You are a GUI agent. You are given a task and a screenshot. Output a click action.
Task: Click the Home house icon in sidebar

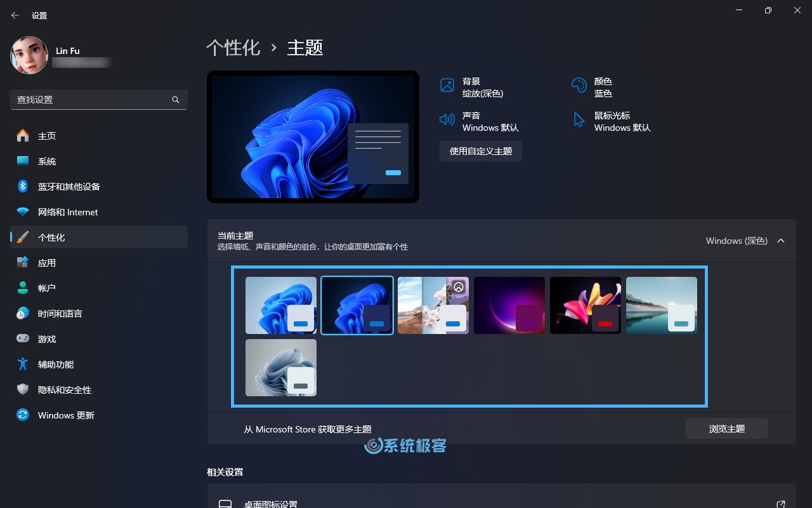tap(23, 135)
